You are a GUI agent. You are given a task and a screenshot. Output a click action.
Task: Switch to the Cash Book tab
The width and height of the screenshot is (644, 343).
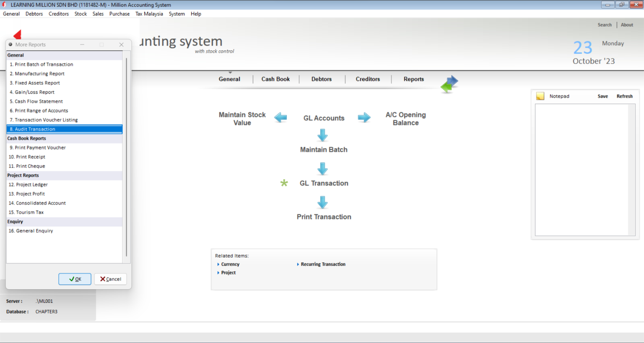275,79
